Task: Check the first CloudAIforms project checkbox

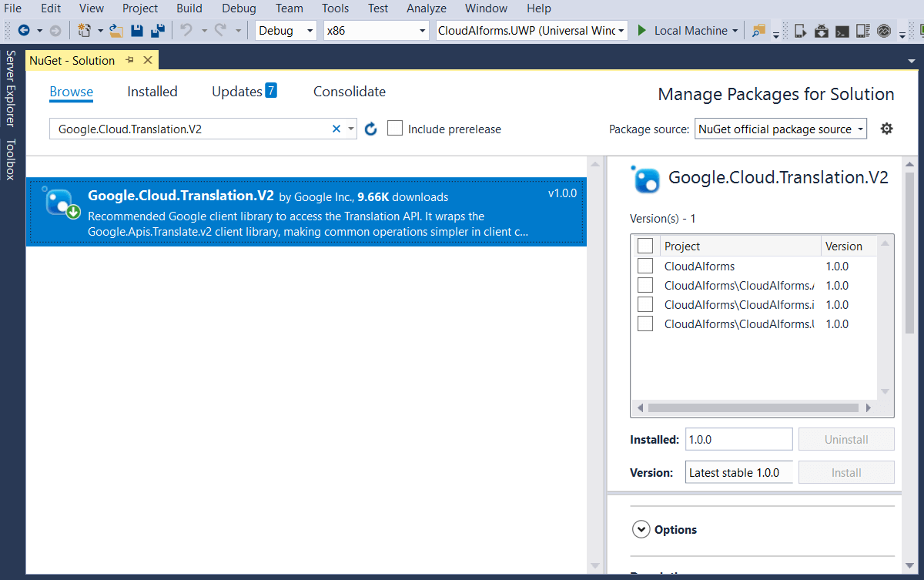Action: pyautogui.click(x=645, y=266)
